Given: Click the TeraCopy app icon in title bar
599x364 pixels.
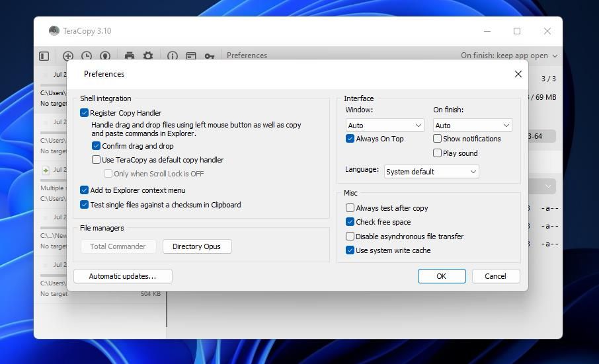Looking at the screenshot, I should point(54,30).
